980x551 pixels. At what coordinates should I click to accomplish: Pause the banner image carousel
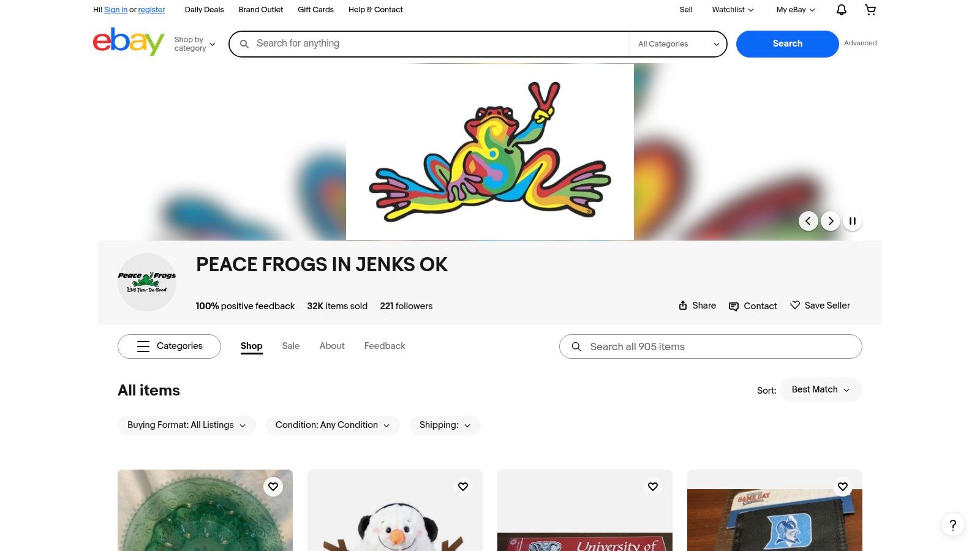(853, 221)
